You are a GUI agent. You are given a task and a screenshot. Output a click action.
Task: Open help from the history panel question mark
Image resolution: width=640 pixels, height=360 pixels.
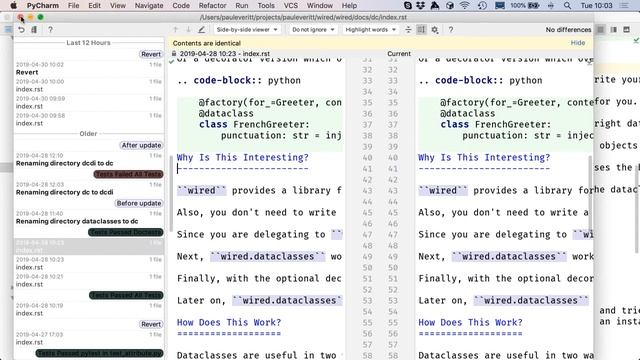(50, 30)
